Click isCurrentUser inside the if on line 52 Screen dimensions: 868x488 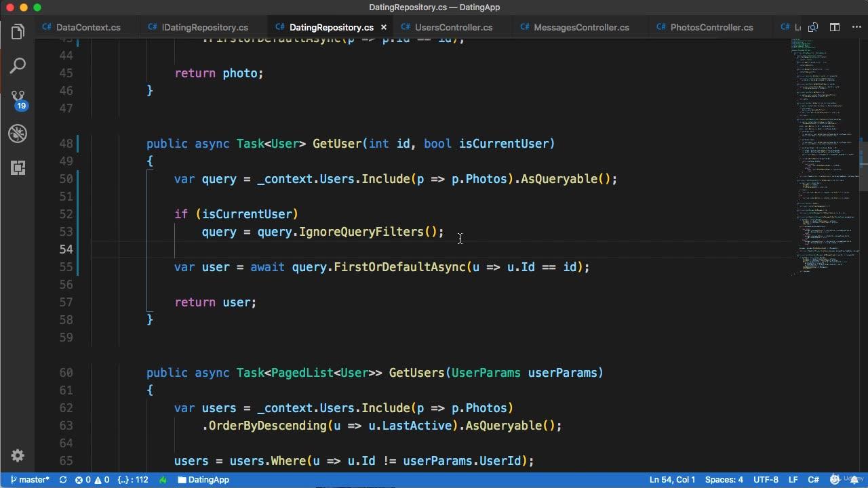[247, 214]
